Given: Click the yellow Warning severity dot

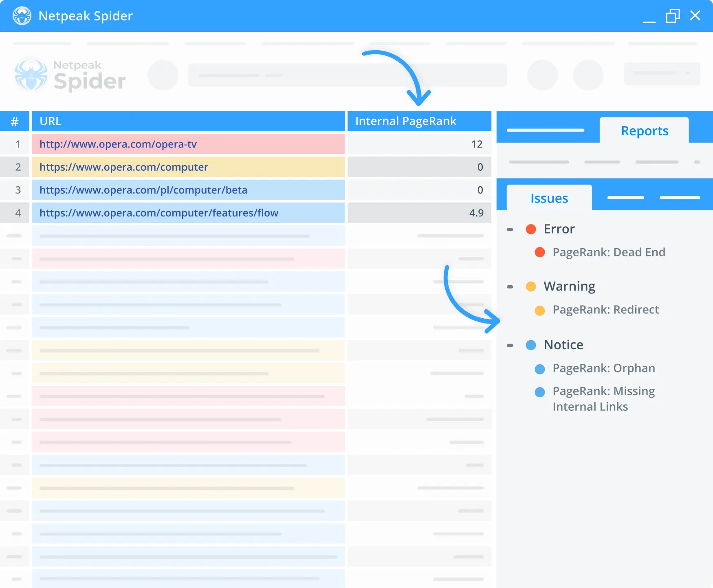Looking at the screenshot, I should pos(531,286).
